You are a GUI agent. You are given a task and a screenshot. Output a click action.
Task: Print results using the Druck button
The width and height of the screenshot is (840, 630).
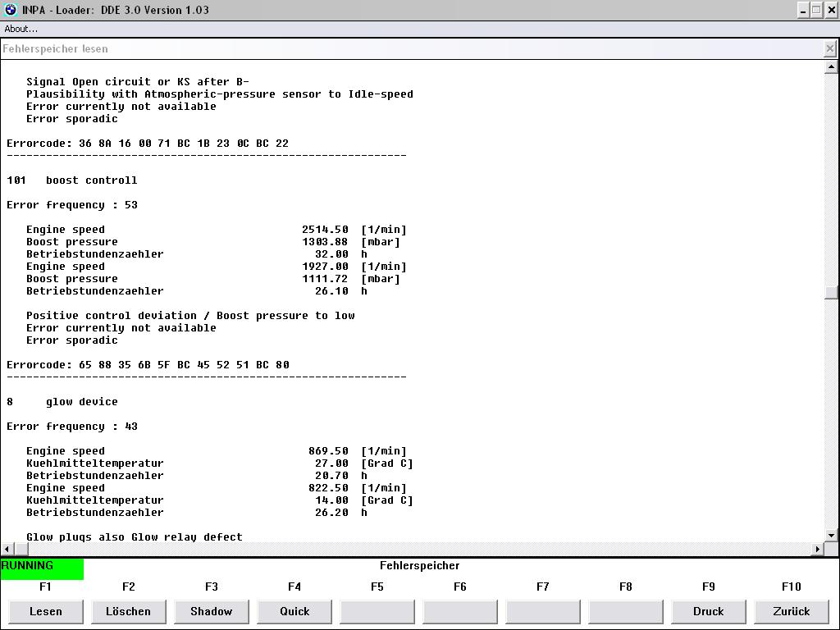coord(708,611)
